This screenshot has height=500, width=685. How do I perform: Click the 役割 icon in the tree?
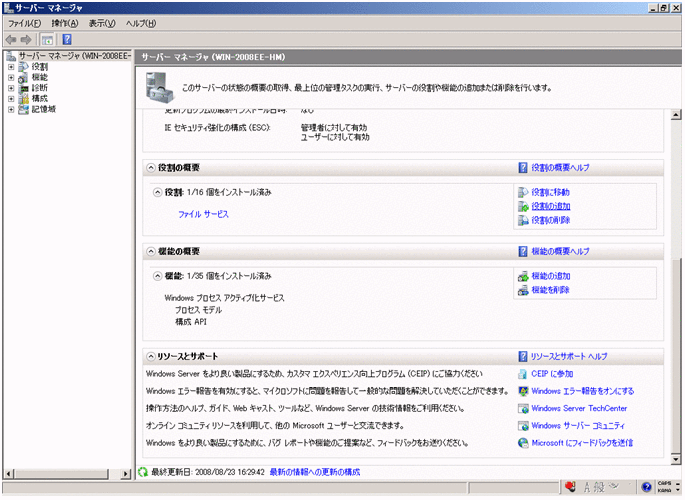click(x=24, y=67)
